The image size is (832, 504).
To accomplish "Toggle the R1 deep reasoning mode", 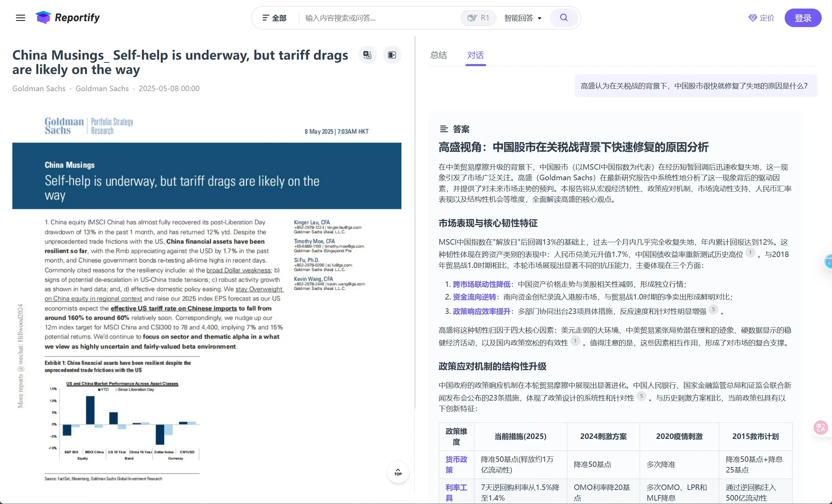I will tap(478, 17).
